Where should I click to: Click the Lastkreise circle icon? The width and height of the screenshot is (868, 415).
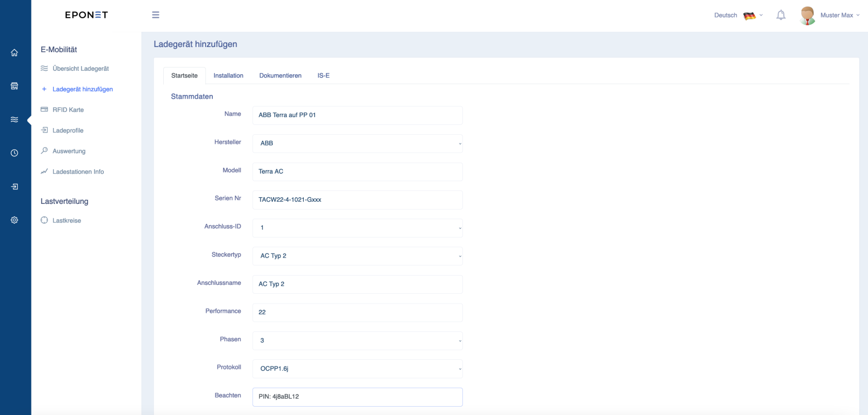(x=44, y=220)
